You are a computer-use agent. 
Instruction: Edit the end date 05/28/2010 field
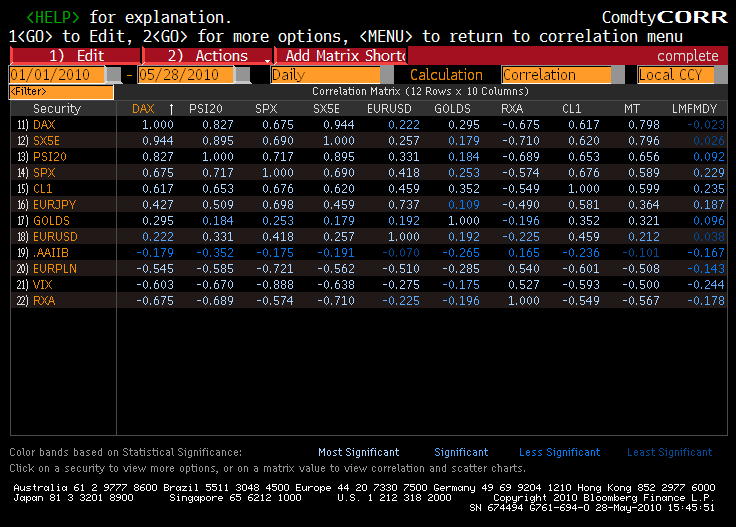[185, 75]
